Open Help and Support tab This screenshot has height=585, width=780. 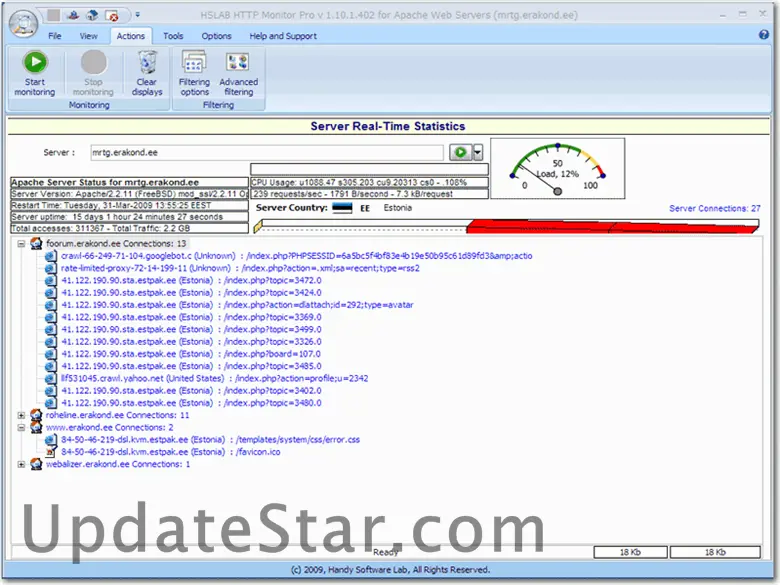pos(283,36)
